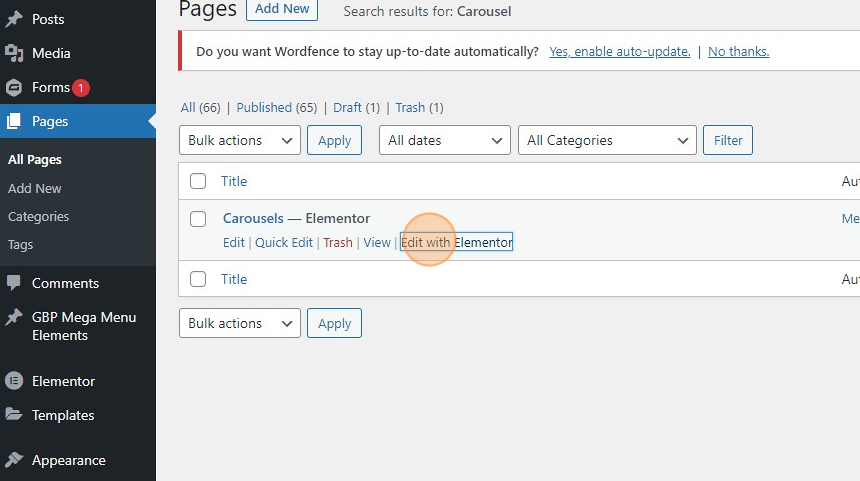
Task: Open Add New submenu item under Pages
Action: coord(35,188)
